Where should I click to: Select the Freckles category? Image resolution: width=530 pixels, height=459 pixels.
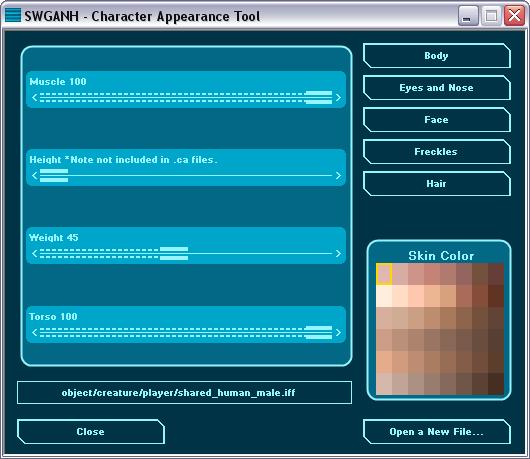point(436,152)
